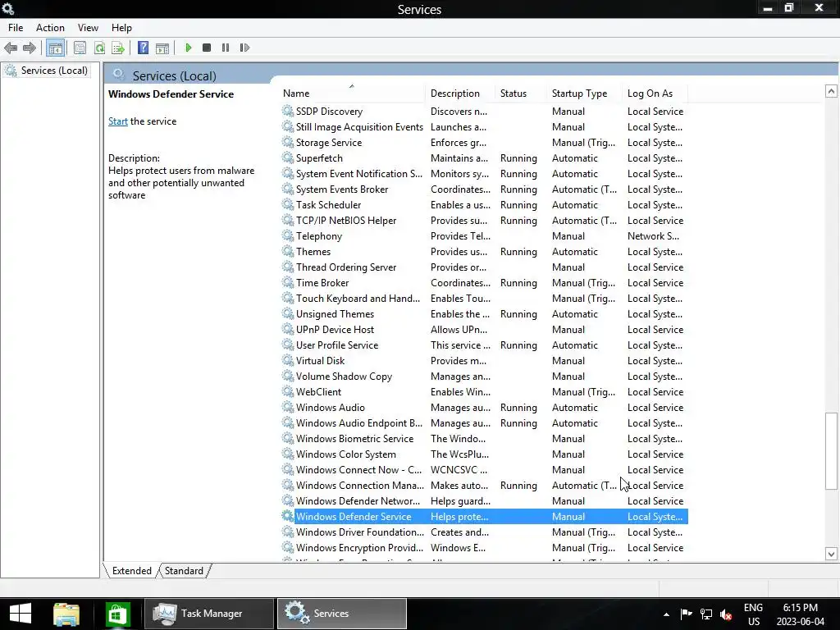
Task: Switch to Task Manager in the taskbar
Action: tap(209, 614)
